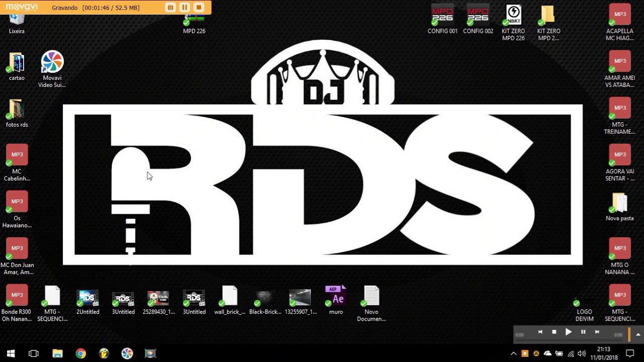
Task: Stop the Movavi screen recording
Action: click(199, 8)
